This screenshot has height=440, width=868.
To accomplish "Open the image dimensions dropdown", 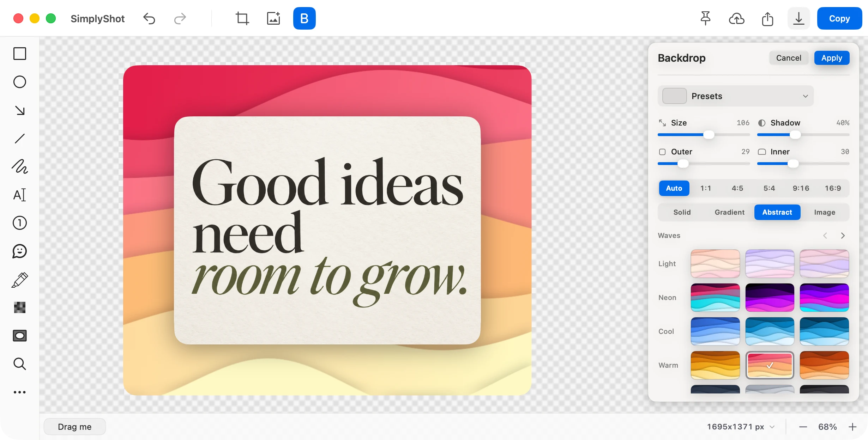I will [x=741, y=427].
